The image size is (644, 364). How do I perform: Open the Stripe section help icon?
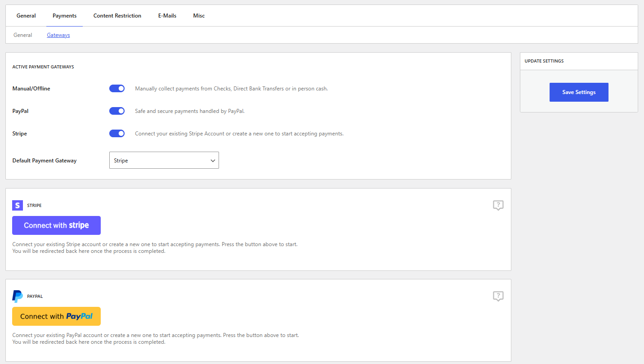pos(498,206)
